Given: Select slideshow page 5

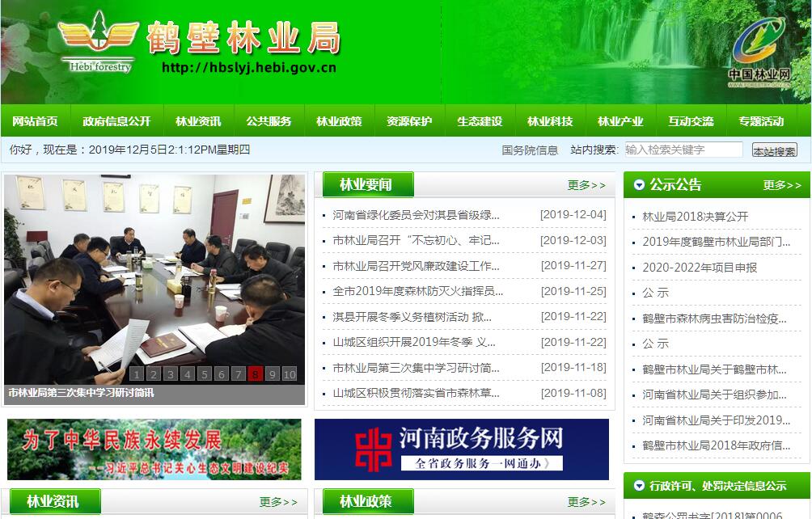Looking at the screenshot, I should coord(205,373).
